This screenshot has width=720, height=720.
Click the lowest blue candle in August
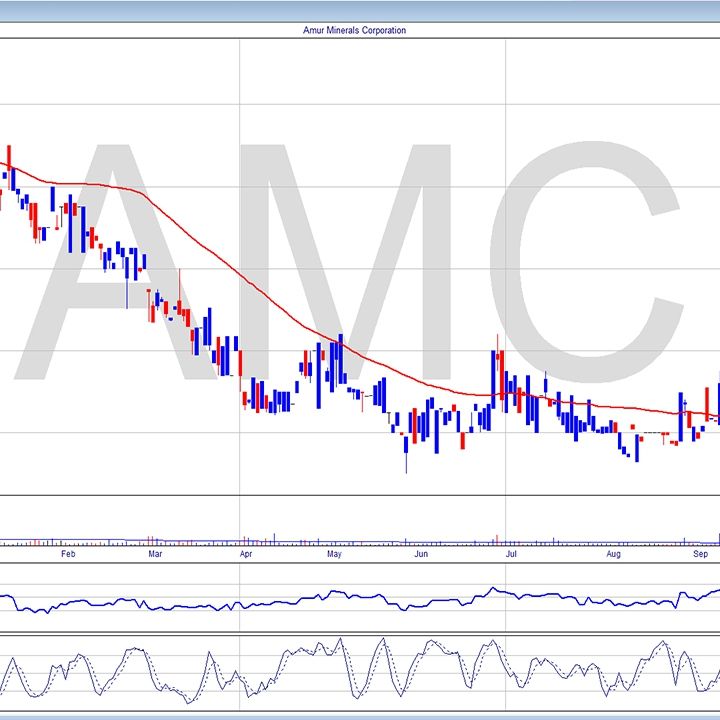(x=637, y=448)
